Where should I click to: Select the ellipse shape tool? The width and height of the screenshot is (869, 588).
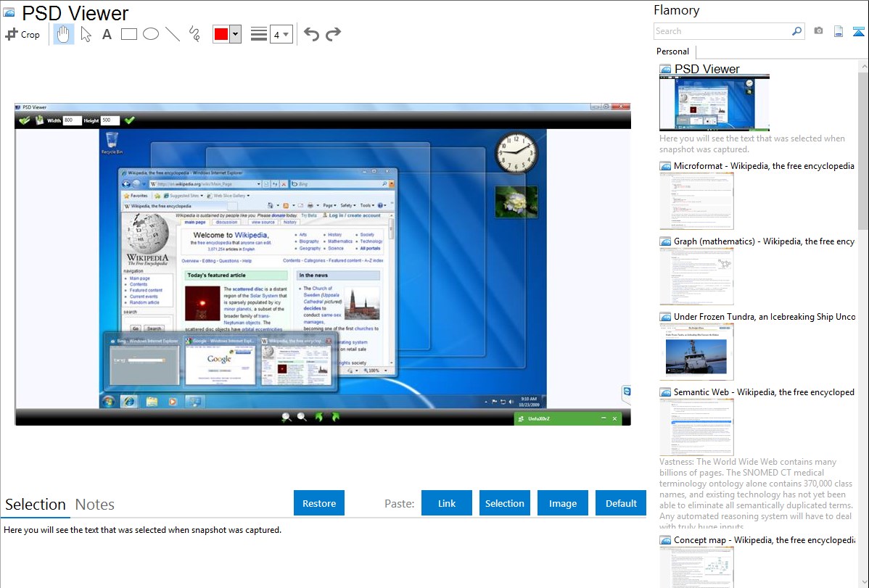(151, 34)
